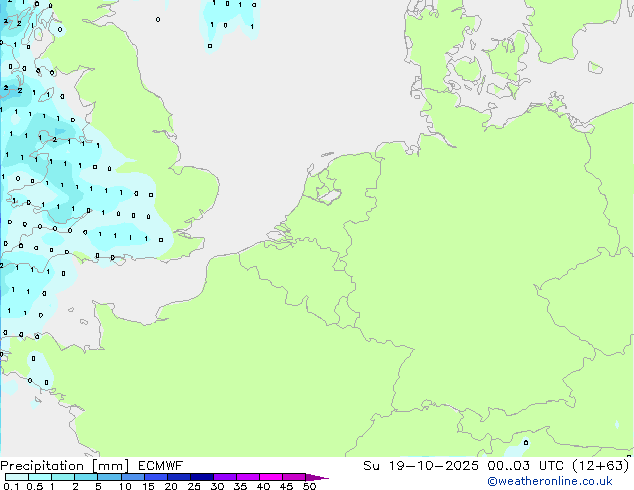Image resolution: width=634 pixels, height=490 pixels.
Task: Choose the 15–20 mm legend color box
Action: click(155, 477)
